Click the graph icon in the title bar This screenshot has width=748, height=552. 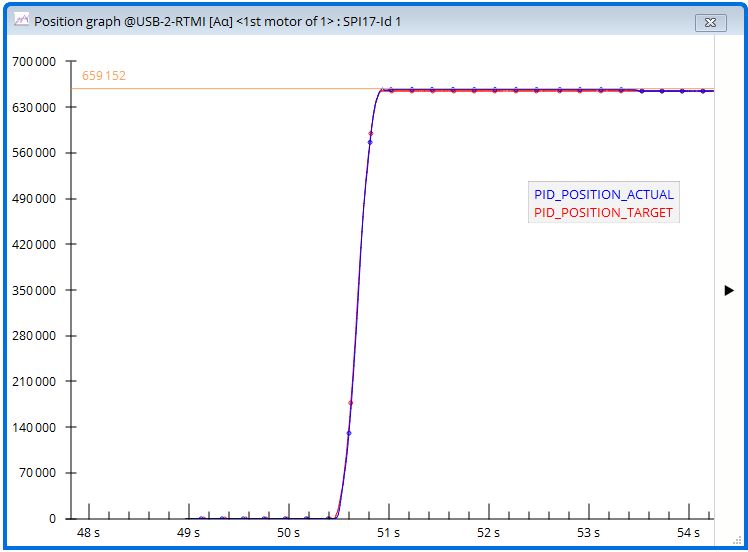(x=22, y=20)
